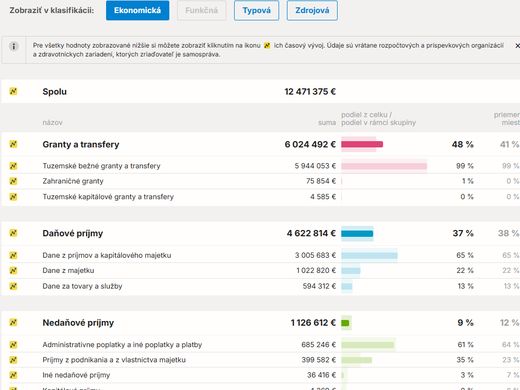Click the 37 % share value
Screen dimensions: 520x390
[x=463, y=233]
